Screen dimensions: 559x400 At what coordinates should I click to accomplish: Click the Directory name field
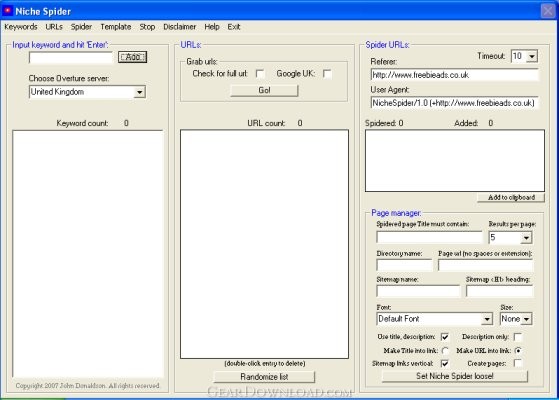click(x=404, y=265)
